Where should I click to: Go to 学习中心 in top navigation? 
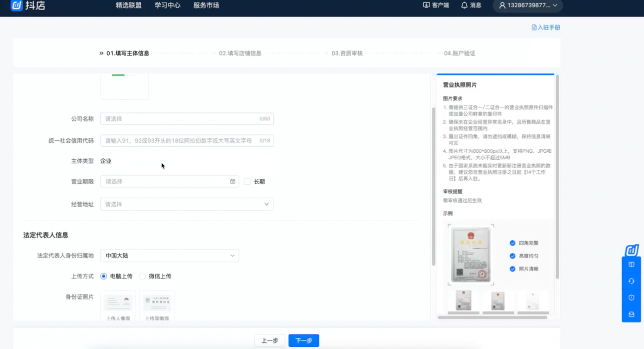pos(167,6)
